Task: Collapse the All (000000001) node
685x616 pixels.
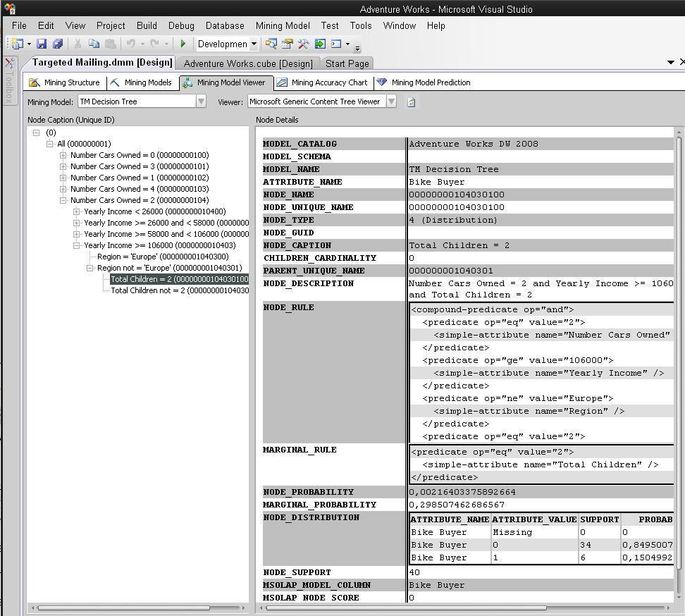Action: 50,144
